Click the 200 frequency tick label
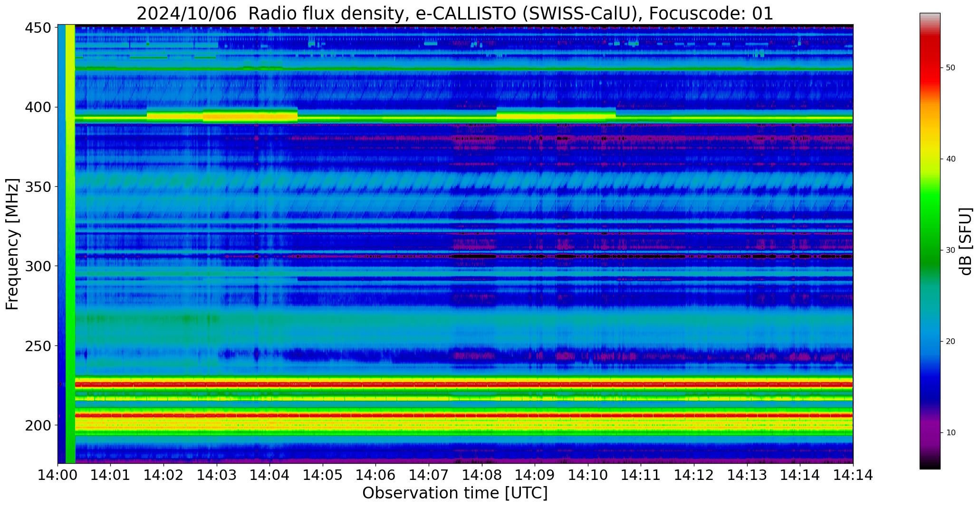The height and width of the screenshot is (507, 980). coord(38,425)
